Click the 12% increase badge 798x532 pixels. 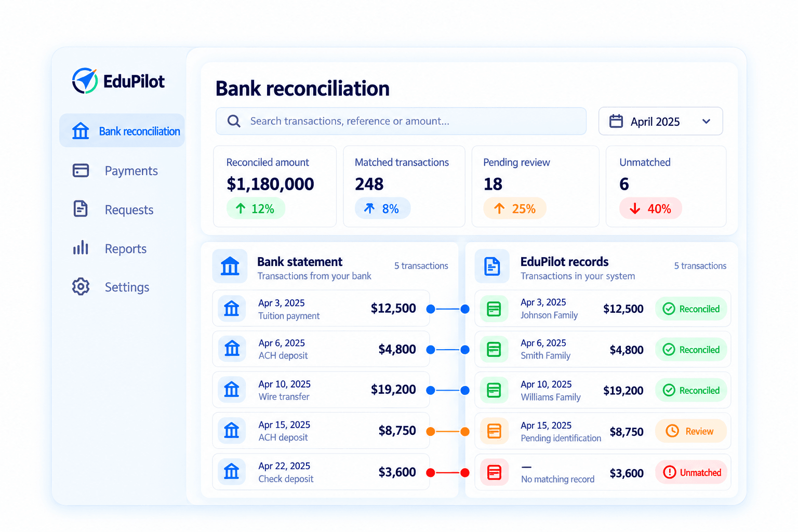(256, 208)
